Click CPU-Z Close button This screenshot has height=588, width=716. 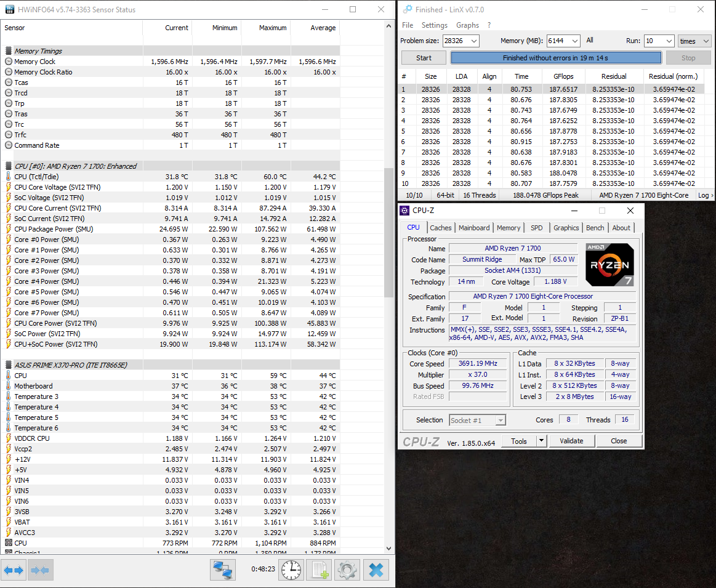pyautogui.click(x=619, y=441)
